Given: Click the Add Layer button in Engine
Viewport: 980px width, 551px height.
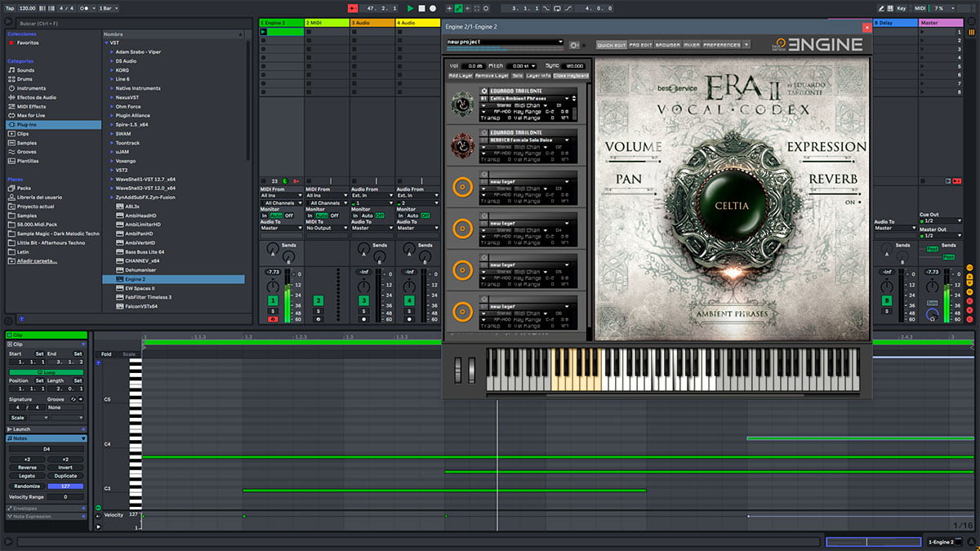Looking at the screenshot, I should tap(461, 76).
